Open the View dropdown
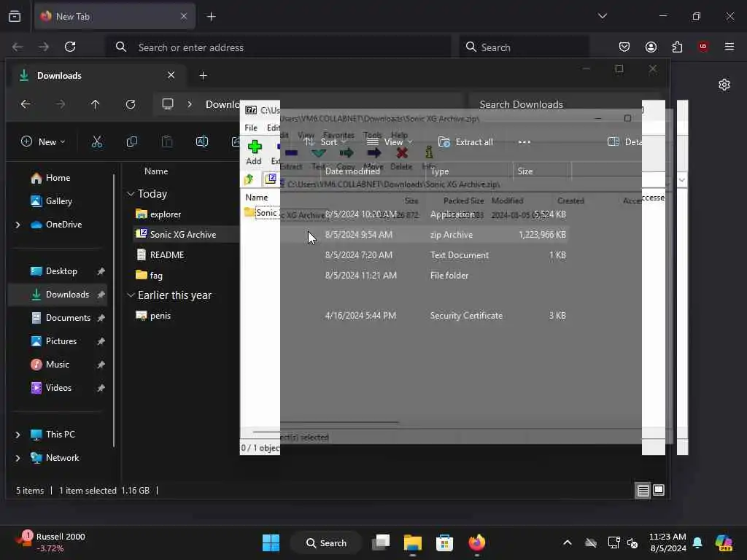This screenshot has height=560, width=747. (390, 142)
